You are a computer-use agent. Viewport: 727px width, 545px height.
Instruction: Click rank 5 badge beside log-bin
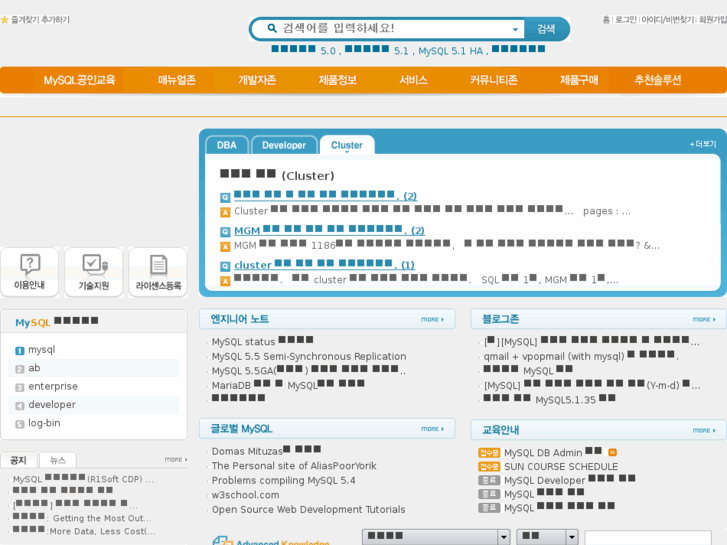(x=19, y=424)
